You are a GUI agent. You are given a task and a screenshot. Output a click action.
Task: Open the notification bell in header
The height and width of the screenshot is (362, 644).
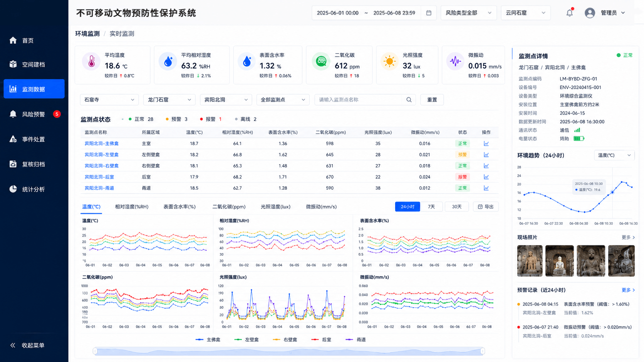pos(570,13)
